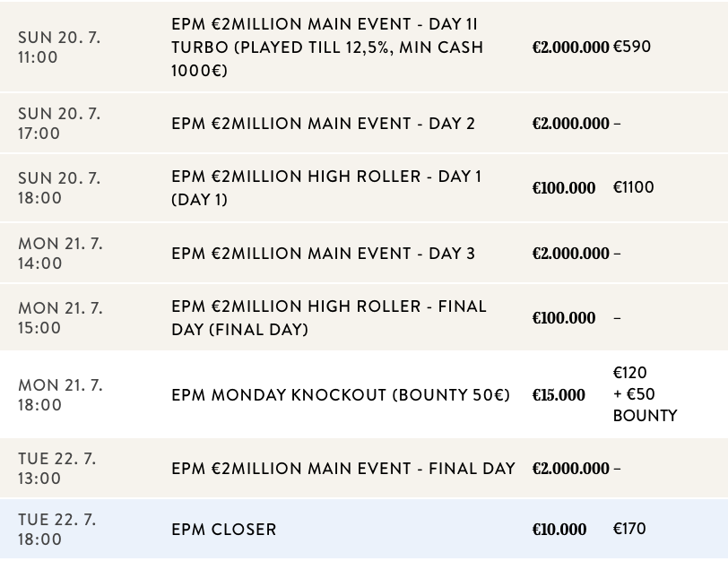Click the €170 EPM Closer buy-in
The height and width of the screenshot is (561, 728).
(x=628, y=529)
